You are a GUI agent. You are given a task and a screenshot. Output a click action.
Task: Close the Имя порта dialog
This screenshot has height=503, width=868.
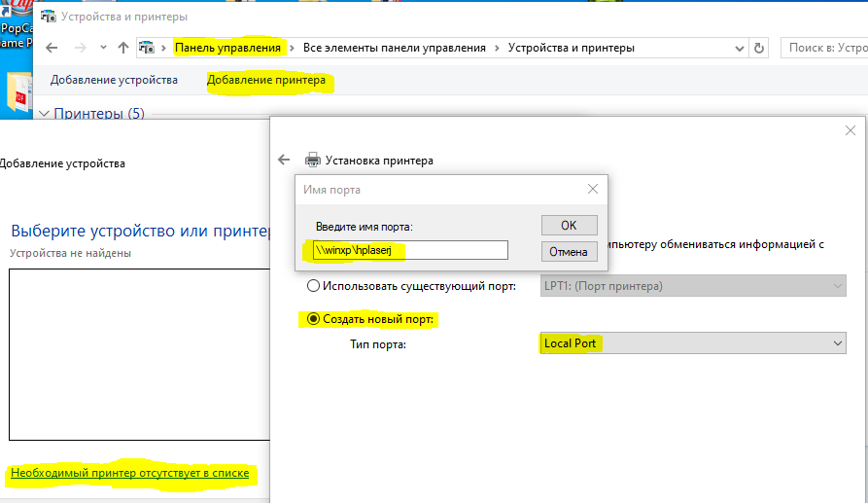click(x=592, y=189)
